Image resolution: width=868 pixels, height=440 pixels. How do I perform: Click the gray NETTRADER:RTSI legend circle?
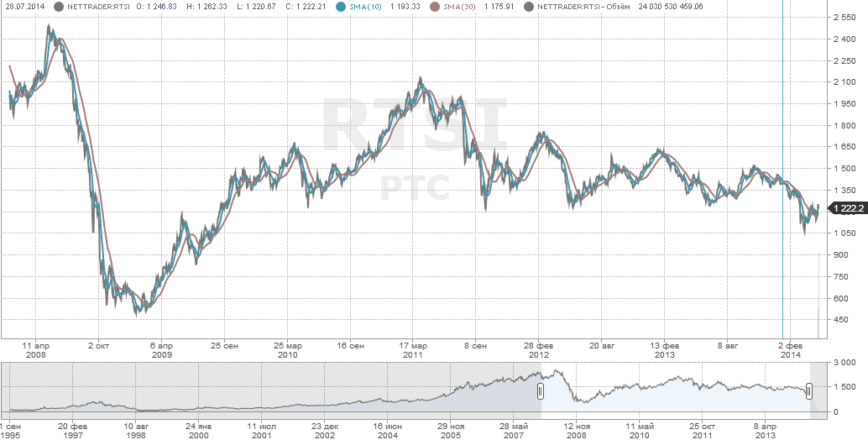click(58, 7)
